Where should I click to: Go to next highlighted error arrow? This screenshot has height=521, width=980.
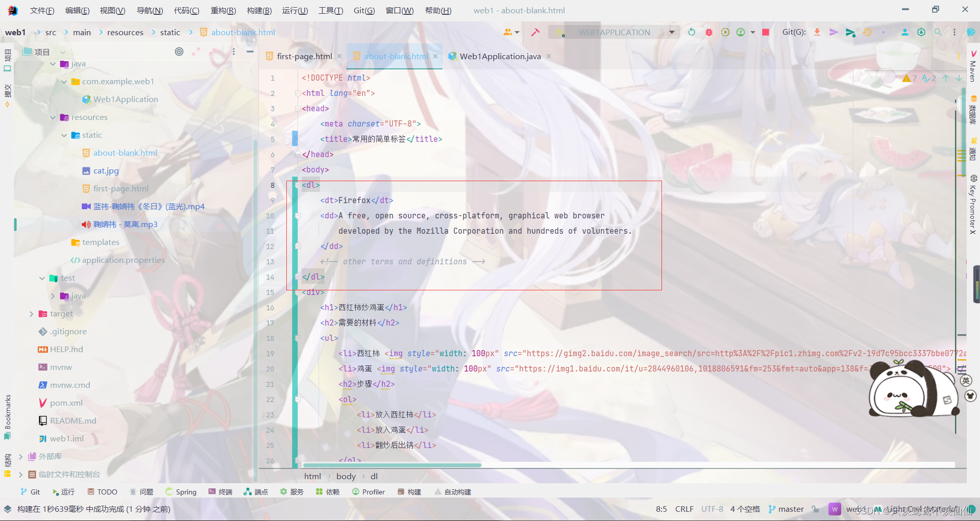pos(959,78)
